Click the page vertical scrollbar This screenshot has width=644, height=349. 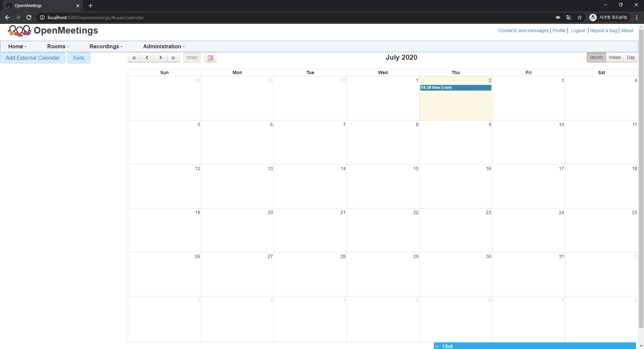pyautogui.click(x=641, y=178)
